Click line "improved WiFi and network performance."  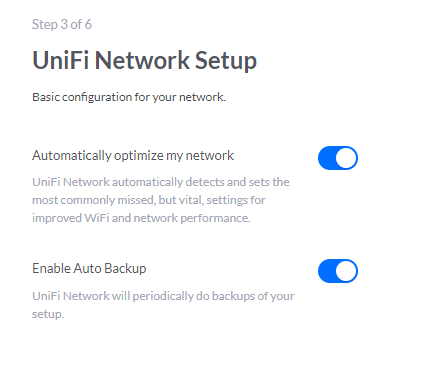(141, 218)
